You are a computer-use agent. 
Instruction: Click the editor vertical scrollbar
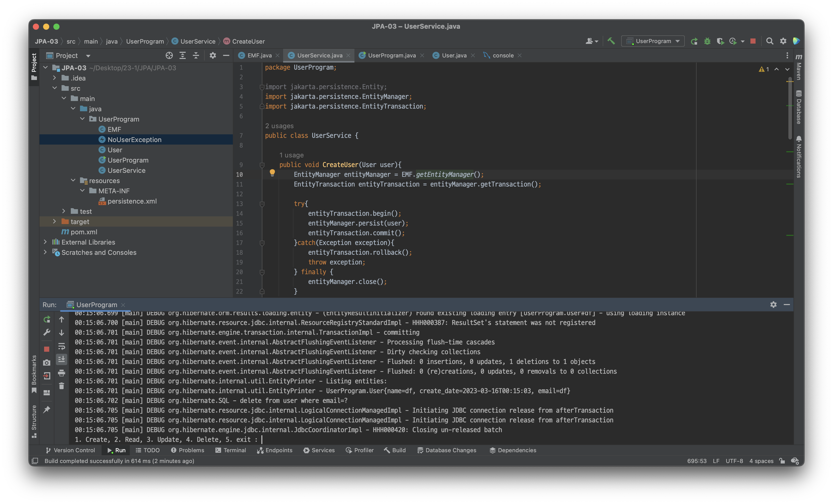[x=790, y=108]
